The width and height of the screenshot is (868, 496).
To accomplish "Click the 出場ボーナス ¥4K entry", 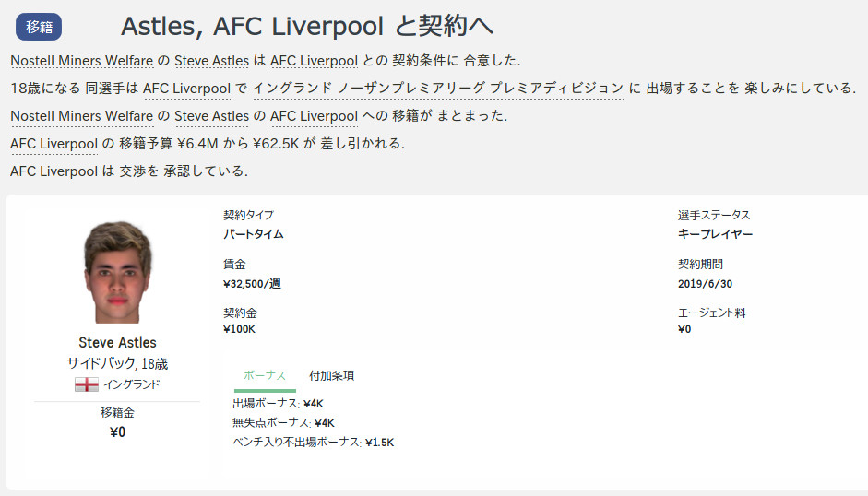I will tap(278, 404).
